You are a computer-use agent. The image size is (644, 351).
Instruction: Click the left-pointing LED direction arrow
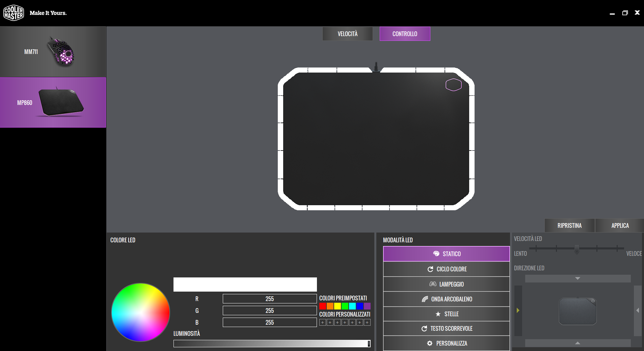click(638, 310)
